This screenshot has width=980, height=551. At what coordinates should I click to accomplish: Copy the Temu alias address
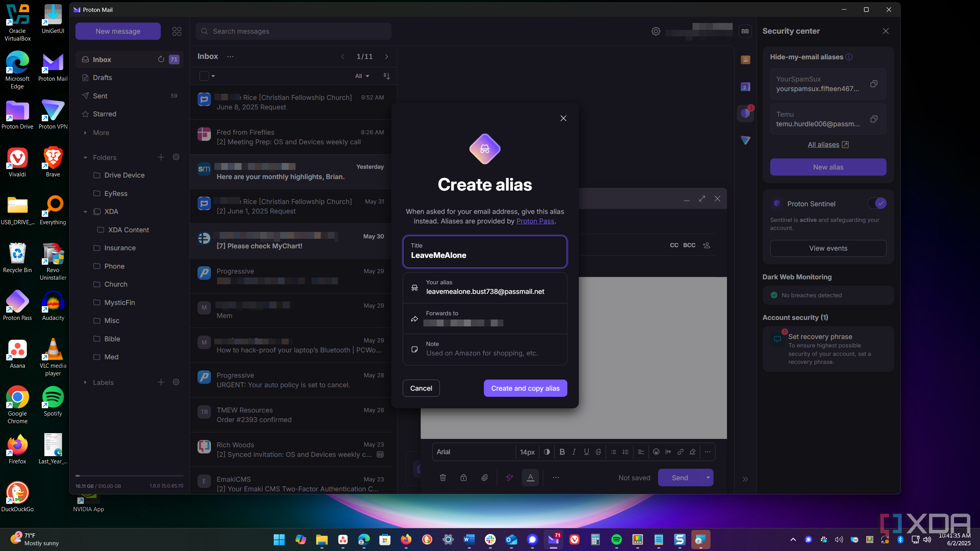[874, 119]
